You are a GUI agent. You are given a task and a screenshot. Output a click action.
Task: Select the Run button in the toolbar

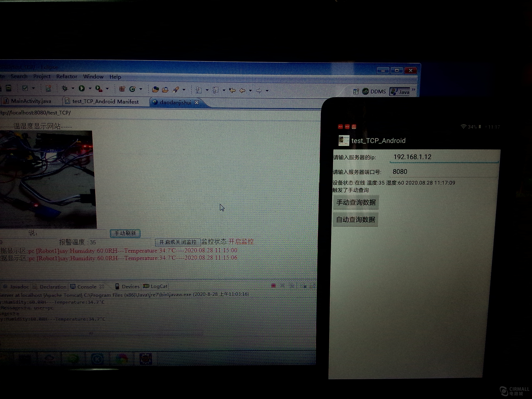(82, 89)
